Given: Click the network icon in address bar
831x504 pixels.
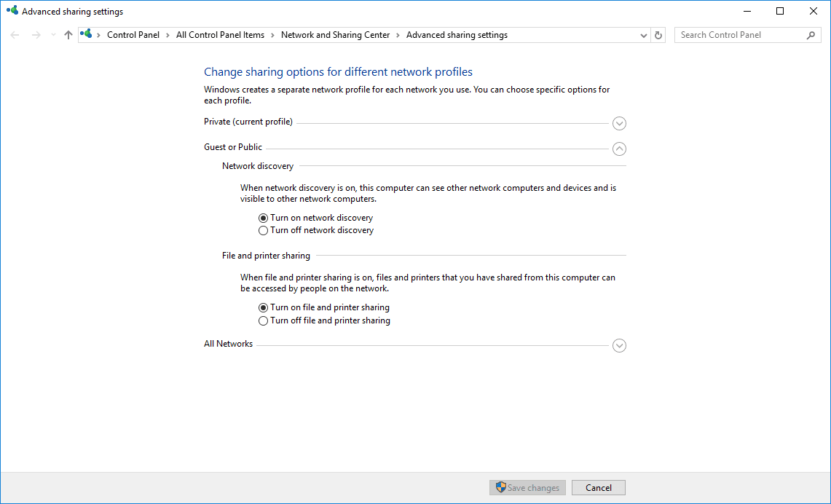Looking at the screenshot, I should point(87,34).
